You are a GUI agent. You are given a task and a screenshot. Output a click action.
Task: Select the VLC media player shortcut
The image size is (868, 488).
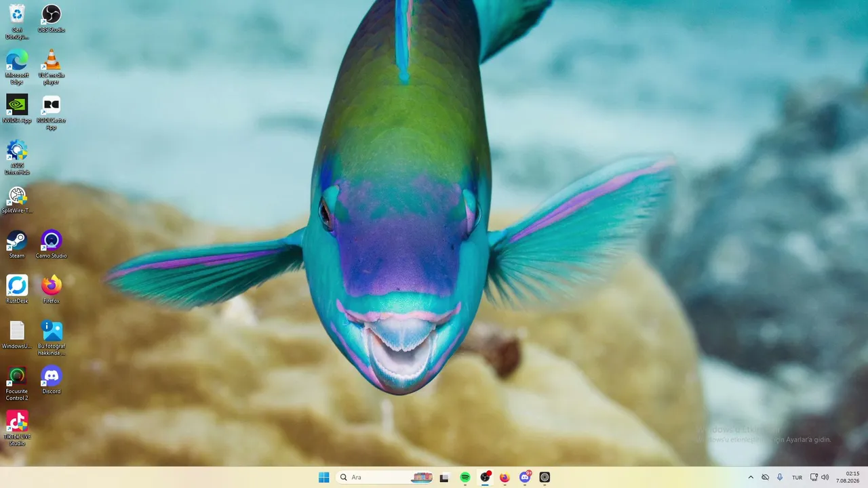(52, 67)
